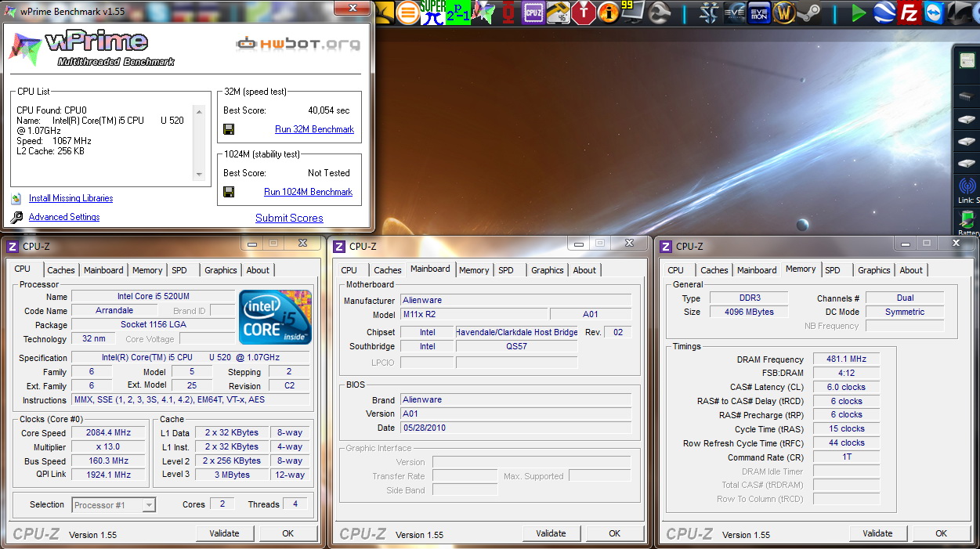Click OK in the CPU-tab CPU-Z window
Image resolution: width=980 pixels, height=549 pixels.
[x=288, y=533]
